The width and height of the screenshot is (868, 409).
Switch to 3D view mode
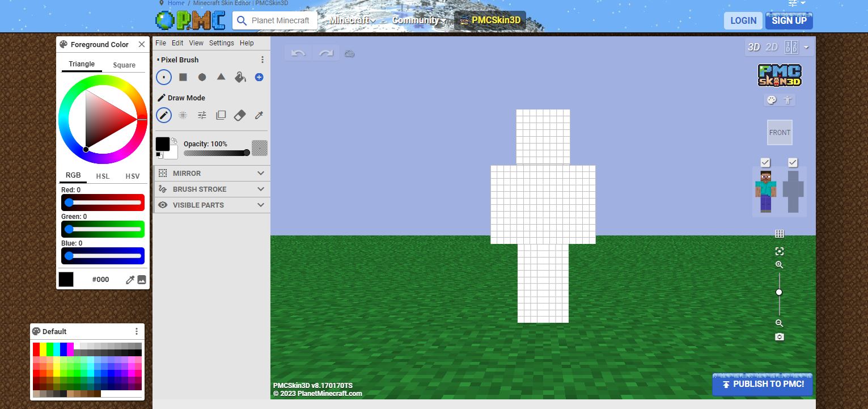point(753,47)
